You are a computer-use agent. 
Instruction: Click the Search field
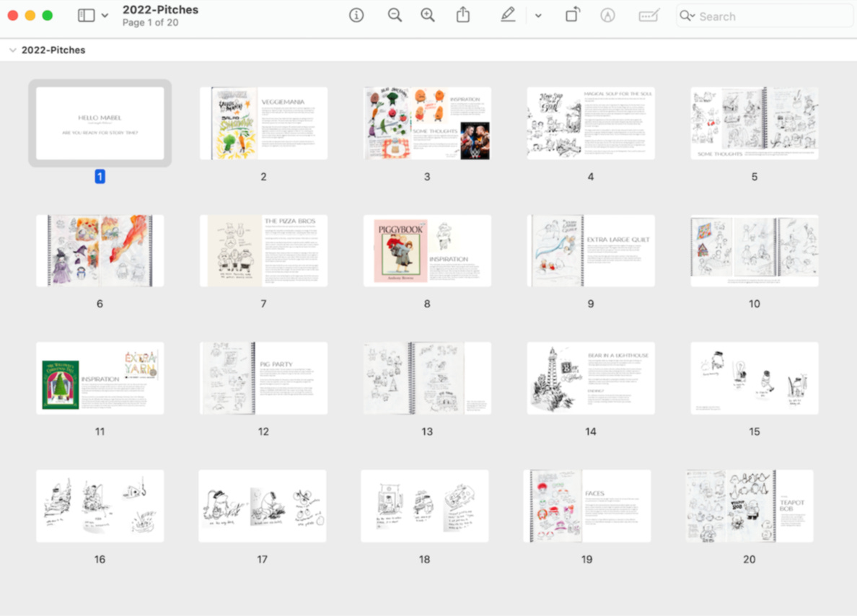click(x=764, y=17)
